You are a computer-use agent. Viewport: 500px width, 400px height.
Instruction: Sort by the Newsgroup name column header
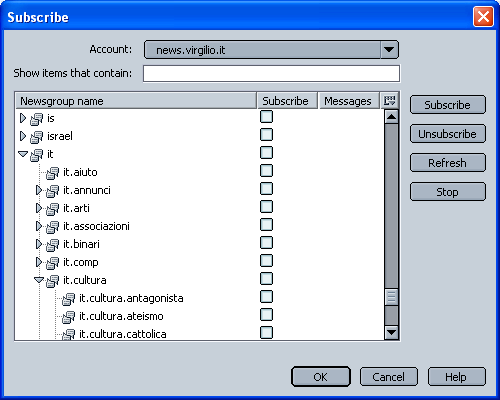136,101
